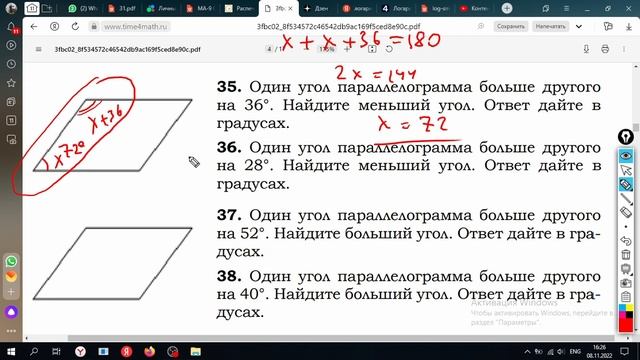
Task: Launch Alice assistant purple icon
Action: pyautogui.click(x=11, y=312)
